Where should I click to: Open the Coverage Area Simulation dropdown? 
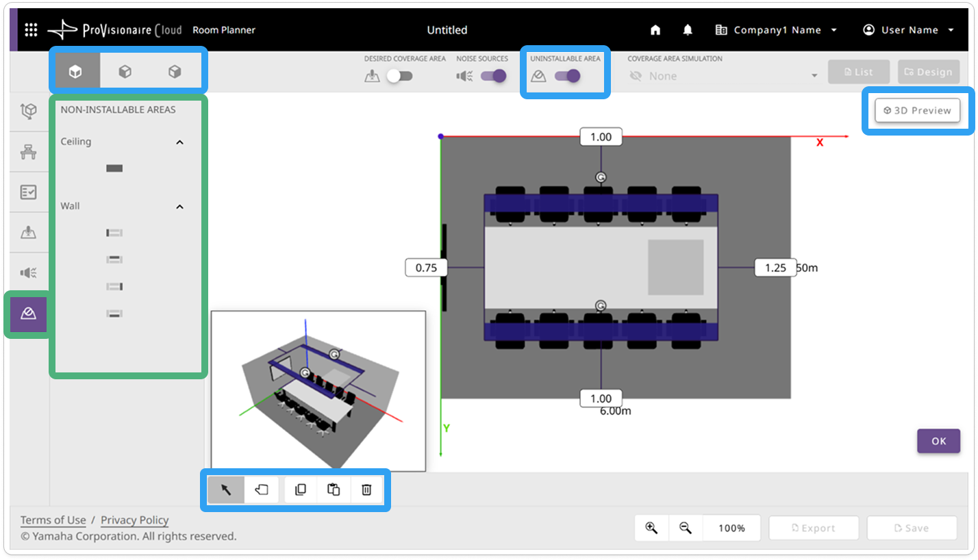click(x=723, y=76)
